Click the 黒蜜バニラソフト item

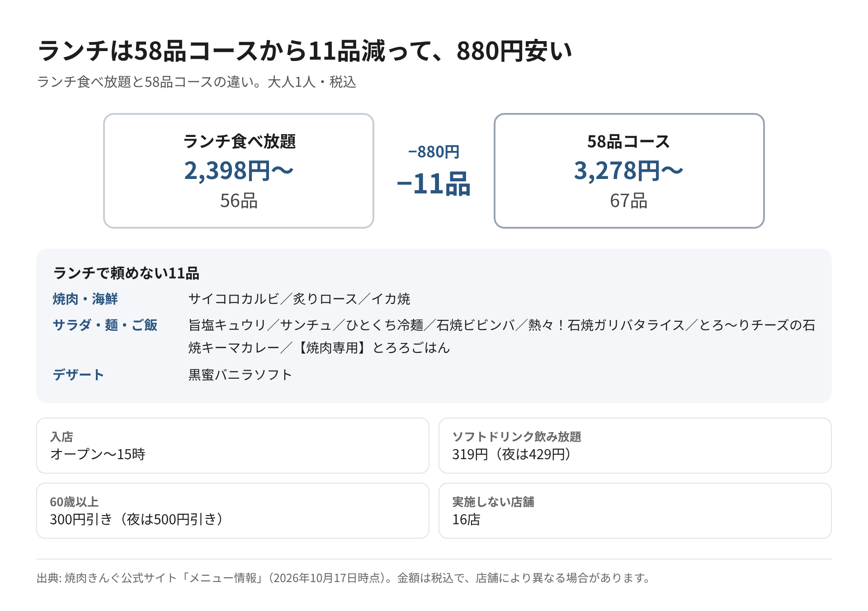pos(240,375)
